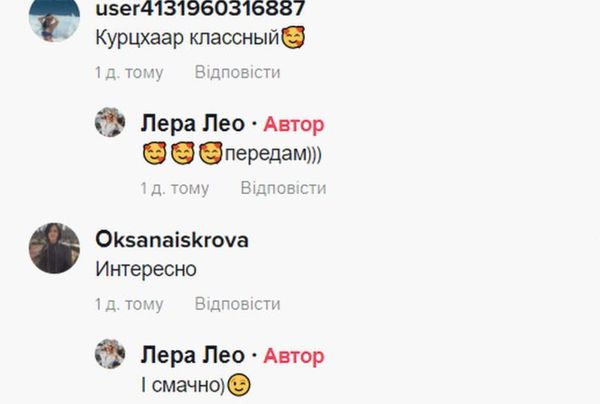Open Лера Лео avatar beside передам reply
The width and height of the screenshot is (600, 404).
(110, 122)
